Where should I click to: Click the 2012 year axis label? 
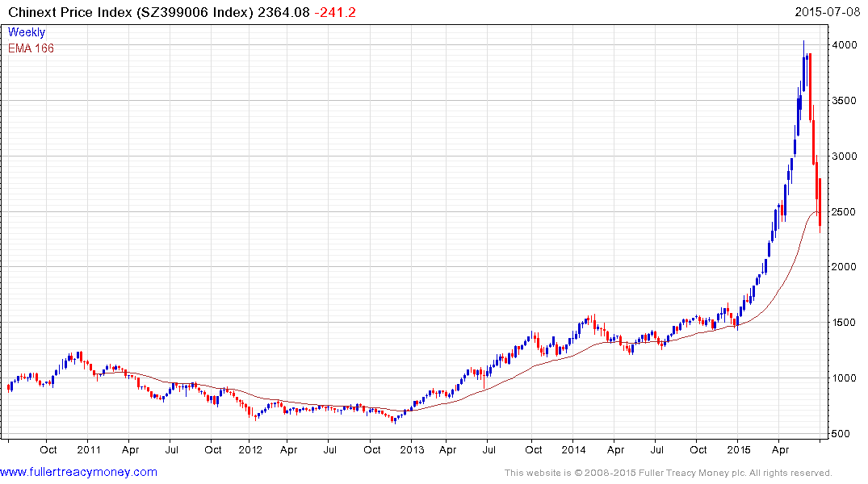point(250,449)
